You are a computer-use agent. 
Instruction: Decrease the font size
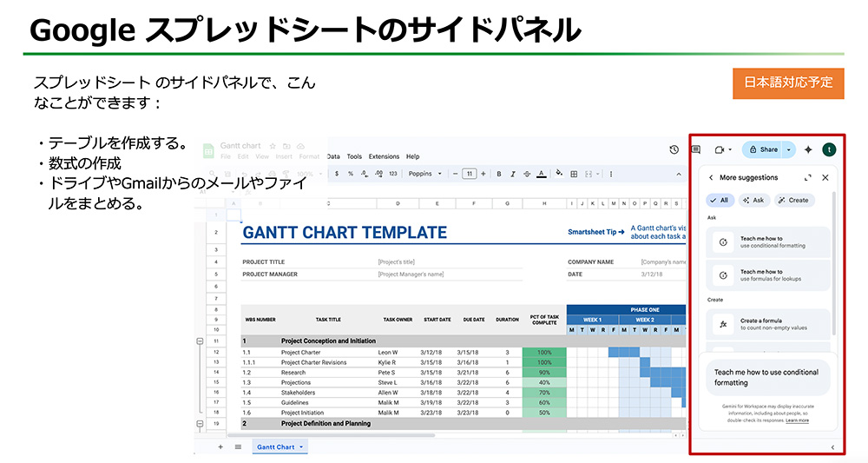[x=455, y=174]
